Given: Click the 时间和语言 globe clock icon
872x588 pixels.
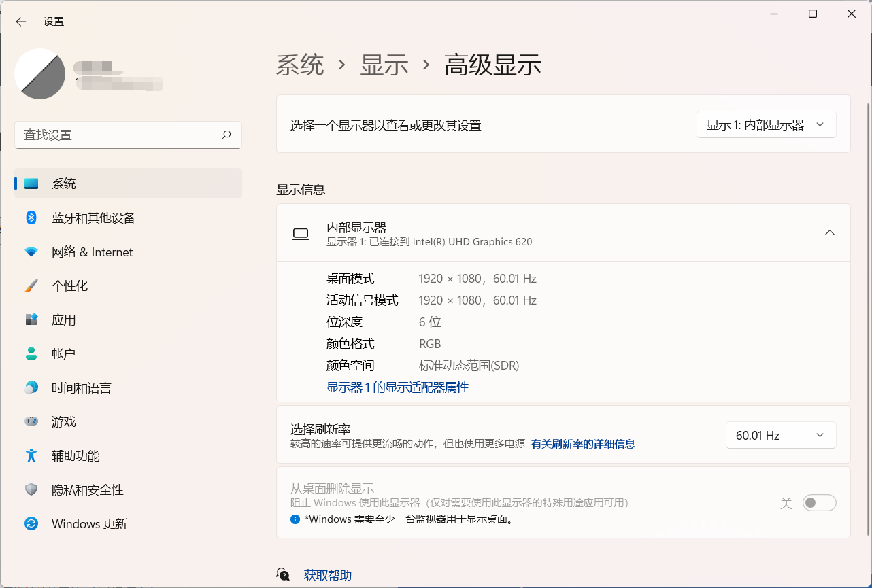Looking at the screenshot, I should click(31, 387).
